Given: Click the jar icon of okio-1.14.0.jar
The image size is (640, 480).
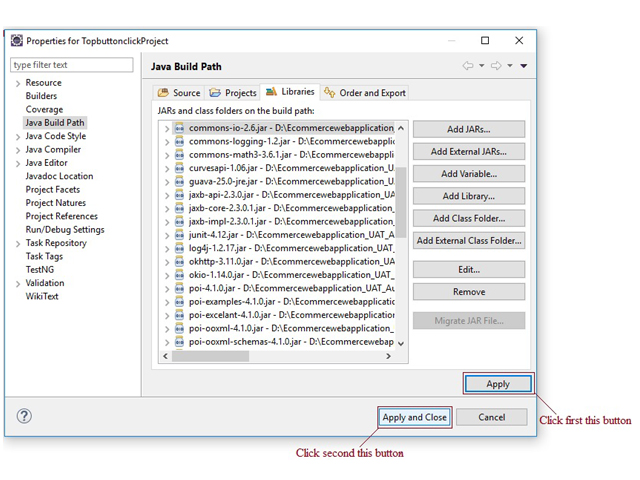Looking at the screenshot, I should [x=180, y=275].
